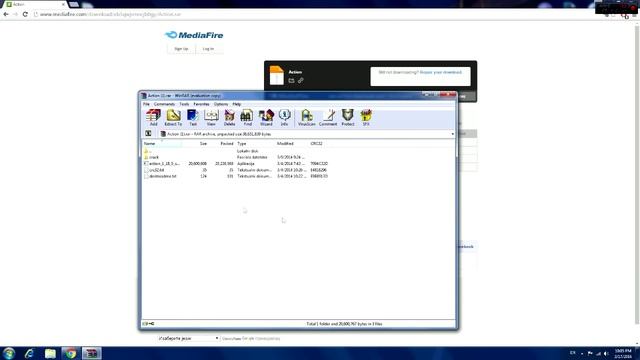Reload the MediaFire page in Chrome
This screenshot has width=640, height=360.
(25, 14)
